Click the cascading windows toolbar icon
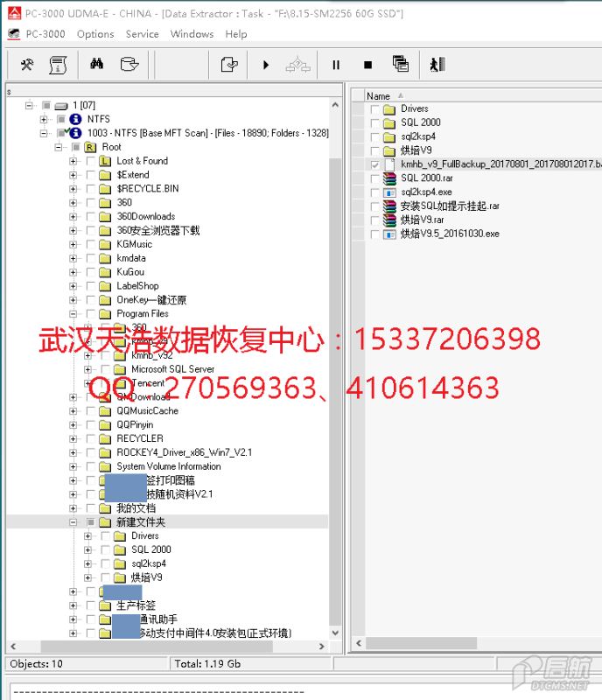 [401, 65]
